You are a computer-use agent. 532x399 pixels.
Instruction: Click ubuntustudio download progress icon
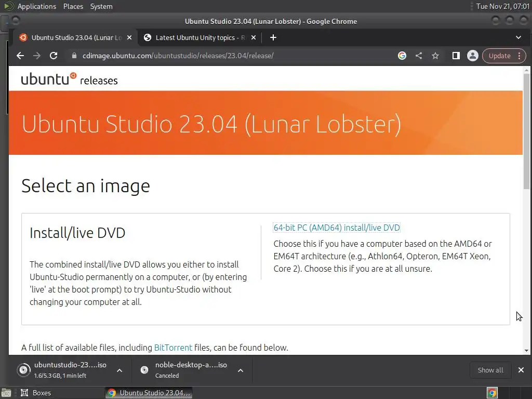23,370
